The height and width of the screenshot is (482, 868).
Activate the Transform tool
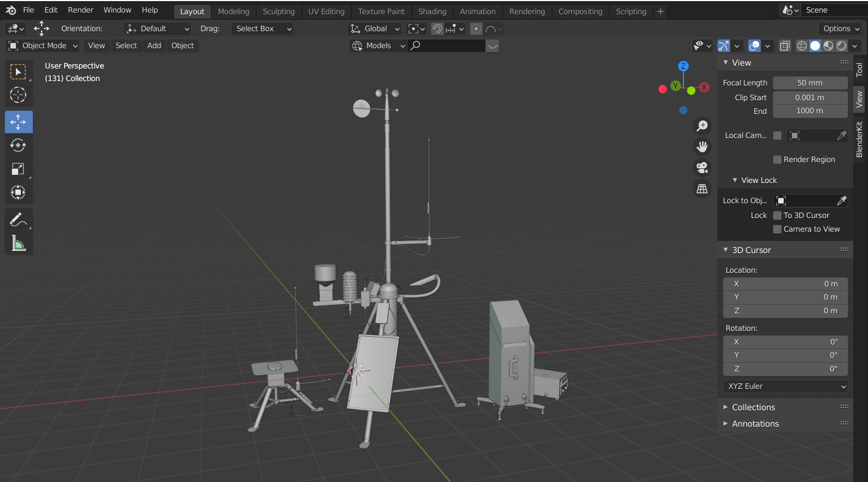tap(18, 192)
